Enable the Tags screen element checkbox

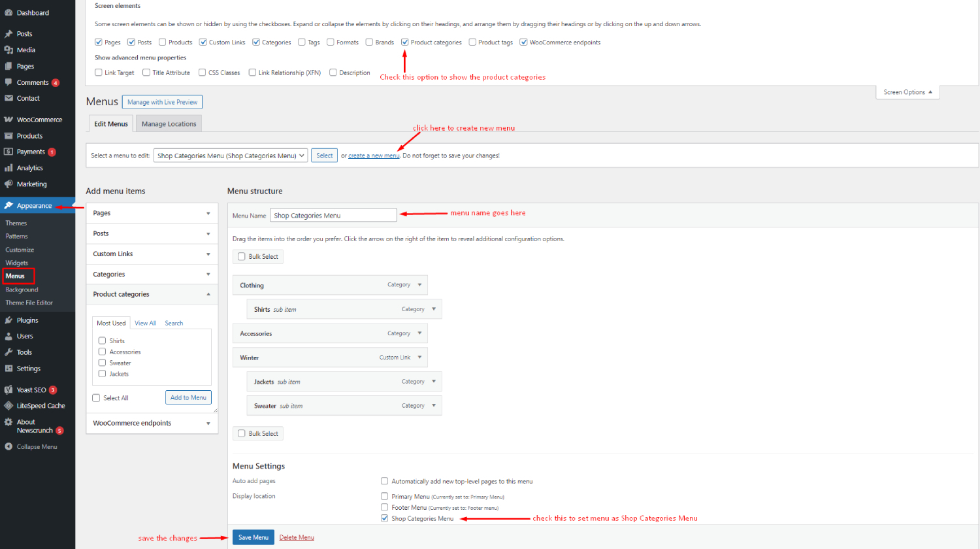(302, 42)
